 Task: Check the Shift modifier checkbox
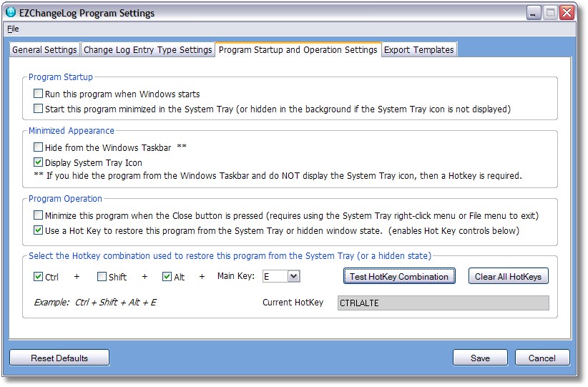(102, 277)
